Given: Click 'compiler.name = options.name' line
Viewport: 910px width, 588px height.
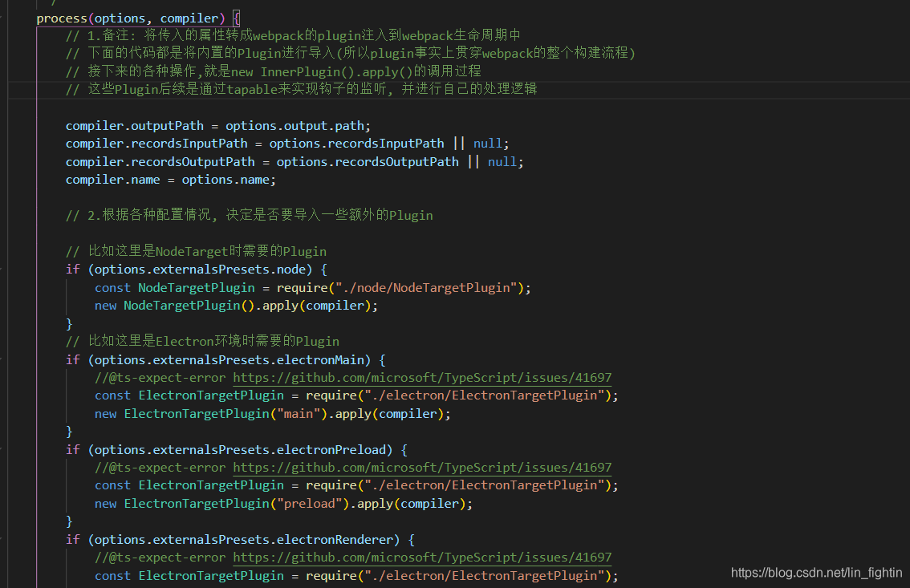Looking at the screenshot, I should click(171, 180).
